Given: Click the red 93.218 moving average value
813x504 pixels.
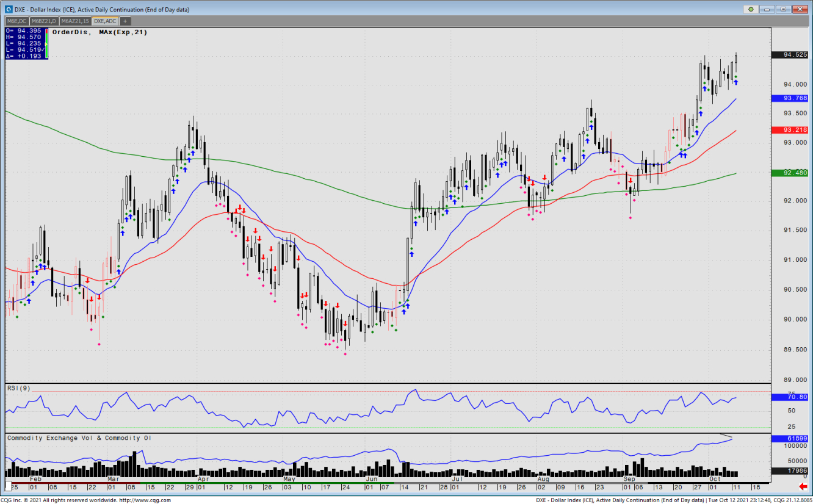Looking at the screenshot, I should [x=790, y=130].
